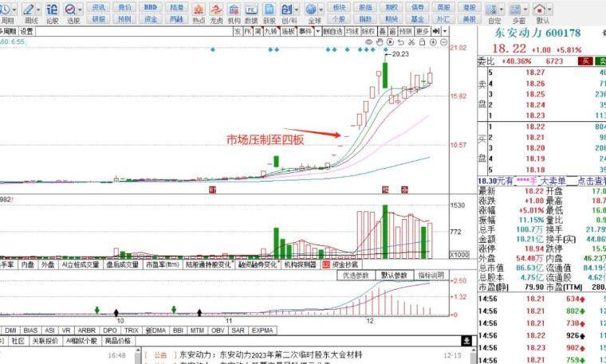Toggle the 均线 moving average button
The image size is (606, 364).
pyautogui.click(x=352, y=31)
